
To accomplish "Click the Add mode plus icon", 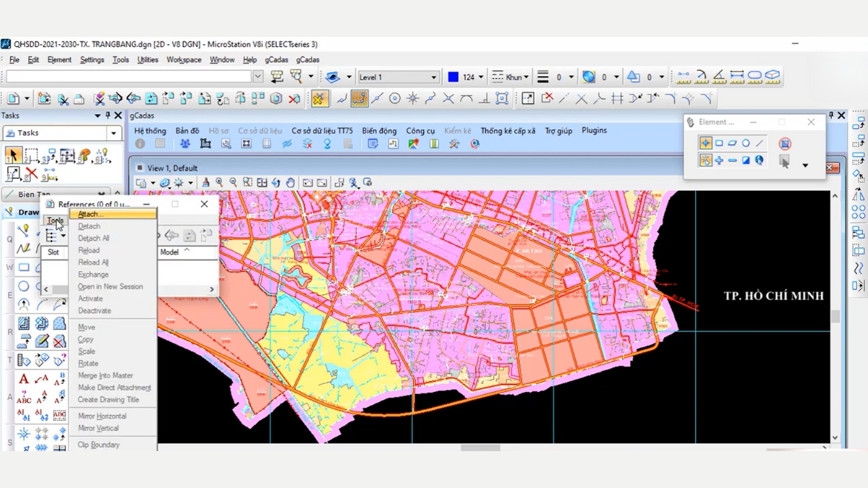I will point(719,160).
